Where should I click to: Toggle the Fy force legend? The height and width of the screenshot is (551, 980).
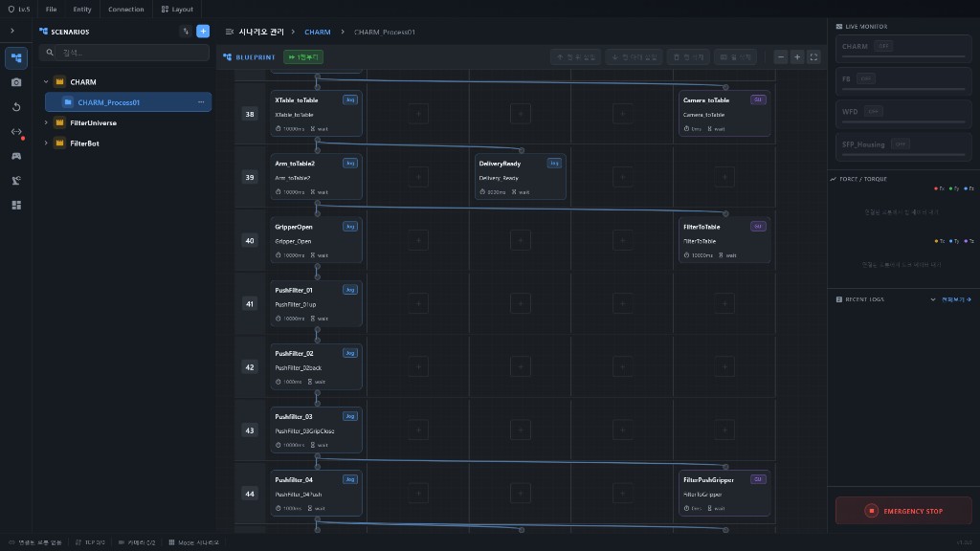coord(954,188)
